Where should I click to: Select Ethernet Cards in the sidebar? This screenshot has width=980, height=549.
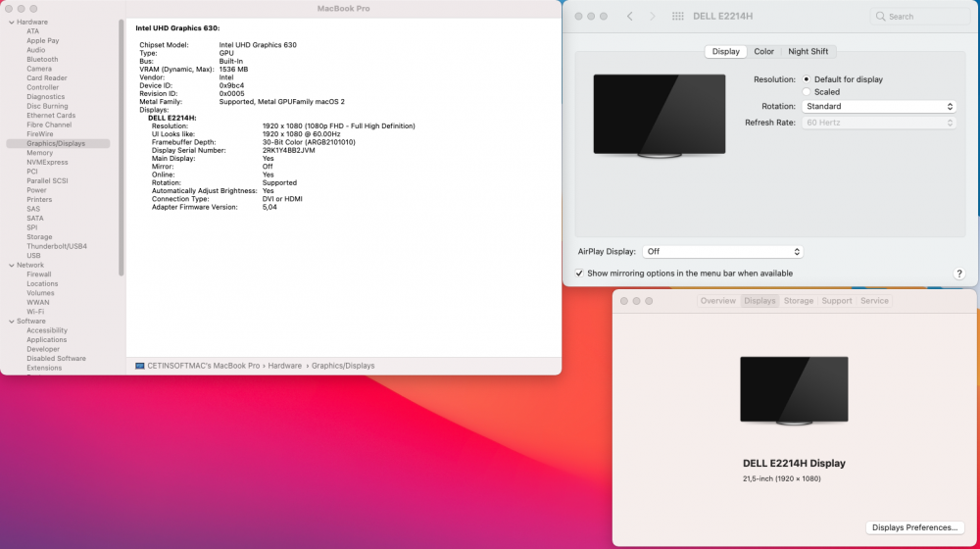click(x=51, y=116)
